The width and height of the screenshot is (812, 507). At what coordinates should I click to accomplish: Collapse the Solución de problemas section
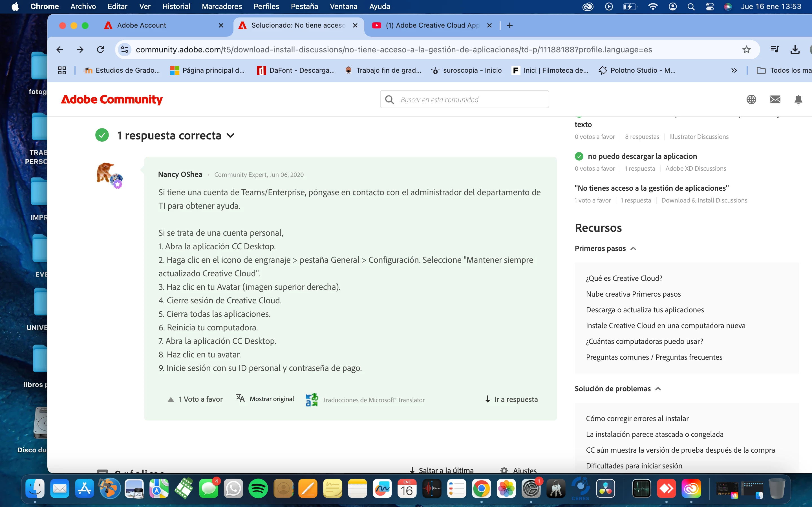658,389
